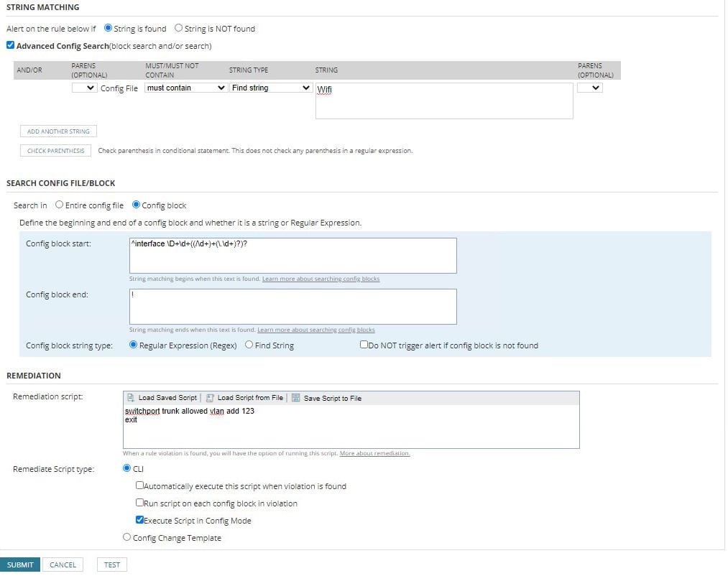
Task: Expand the 'Find string' string type dropdown
Action: click(x=271, y=88)
